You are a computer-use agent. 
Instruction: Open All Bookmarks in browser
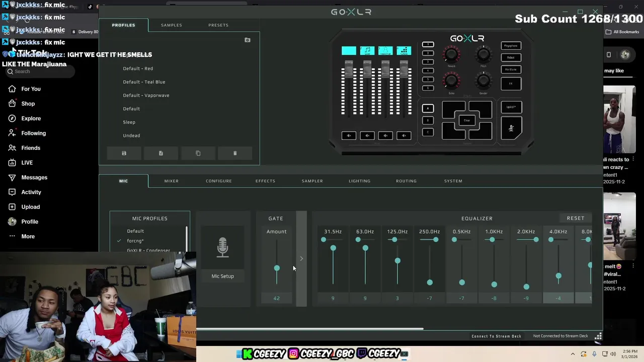tap(622, 32)
